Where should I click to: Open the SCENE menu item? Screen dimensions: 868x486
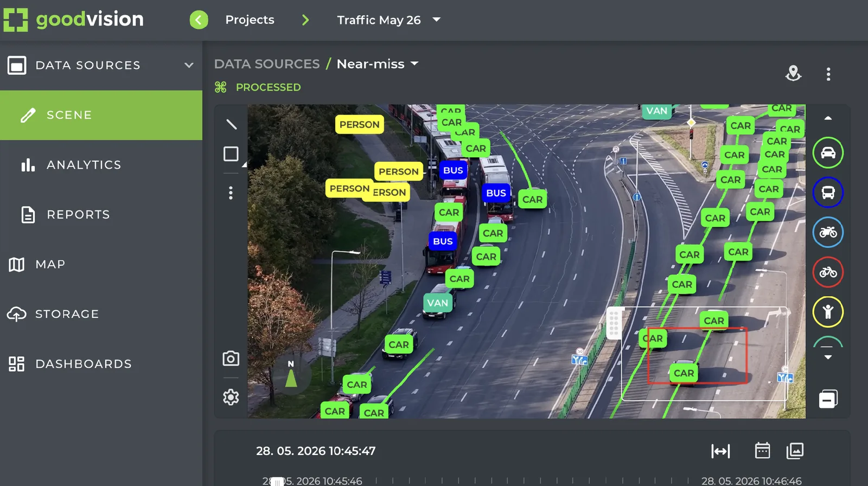pos(101,115)
